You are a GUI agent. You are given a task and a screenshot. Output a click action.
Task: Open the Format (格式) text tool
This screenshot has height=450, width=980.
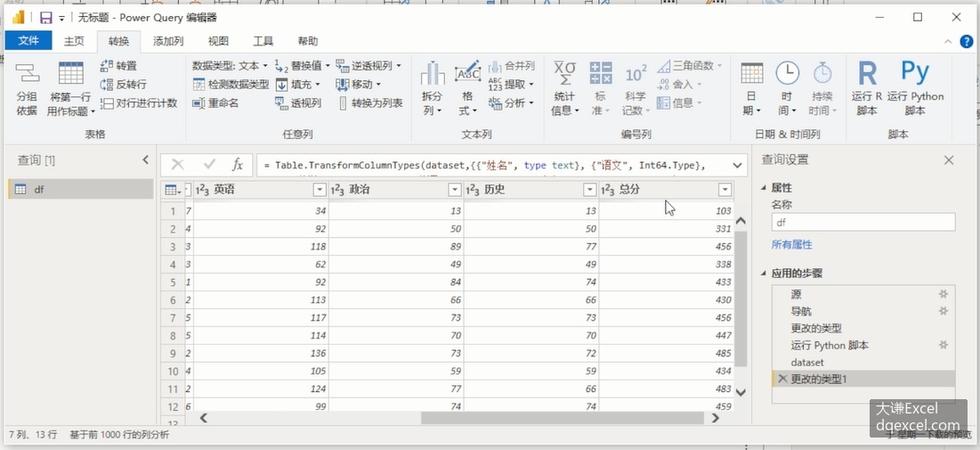pos(467,89)
